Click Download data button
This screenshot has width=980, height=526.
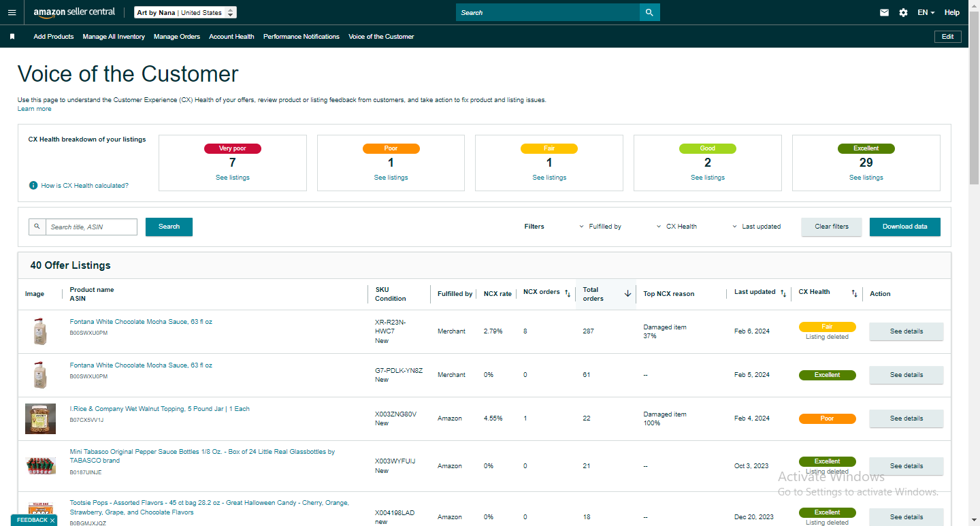click(905, 227)
